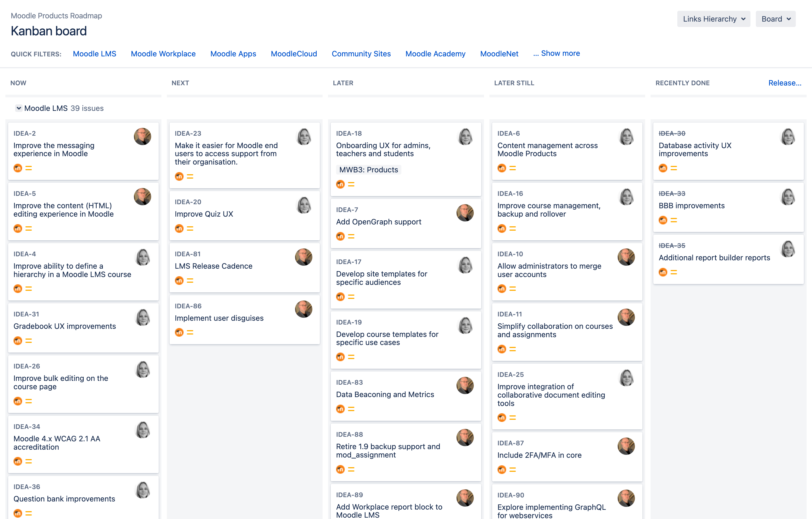The width and height of the screenshot is (812, 519).
Task: Click medium priority icon on IDEA-18 card
Action: tap(351, 184)
